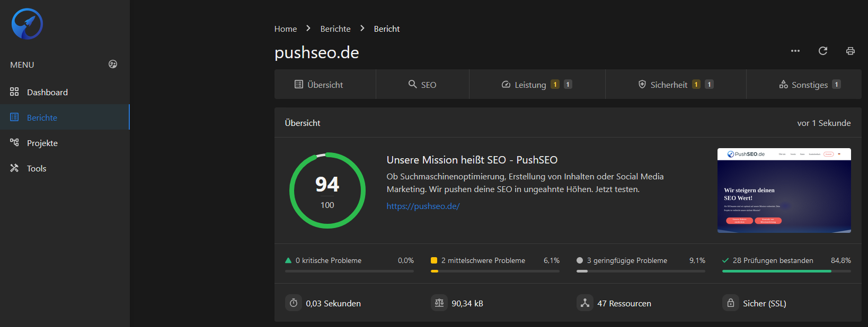Click the Ressourcen network icon
Screen dimensions: 868x327
pyautogui.click(x=585, y=303)
